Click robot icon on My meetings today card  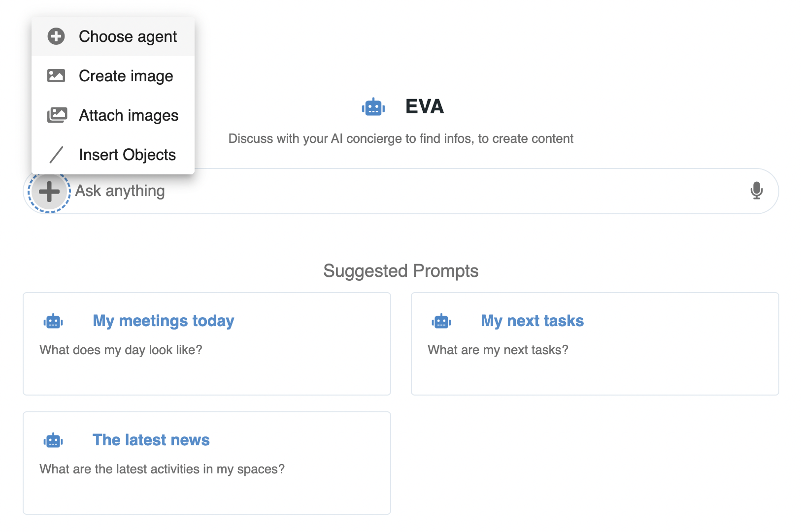(x=53, y=322)
